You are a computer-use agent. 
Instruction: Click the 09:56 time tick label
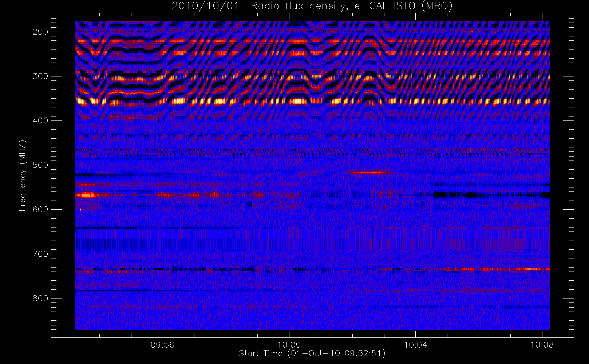coord(163,345)
